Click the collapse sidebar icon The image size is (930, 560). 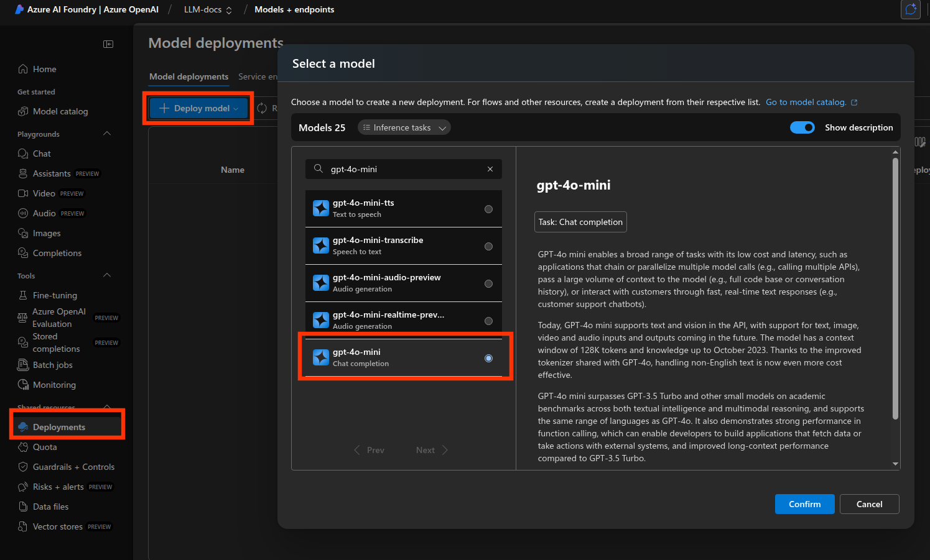pyautogui.click(x=108, y=44)
